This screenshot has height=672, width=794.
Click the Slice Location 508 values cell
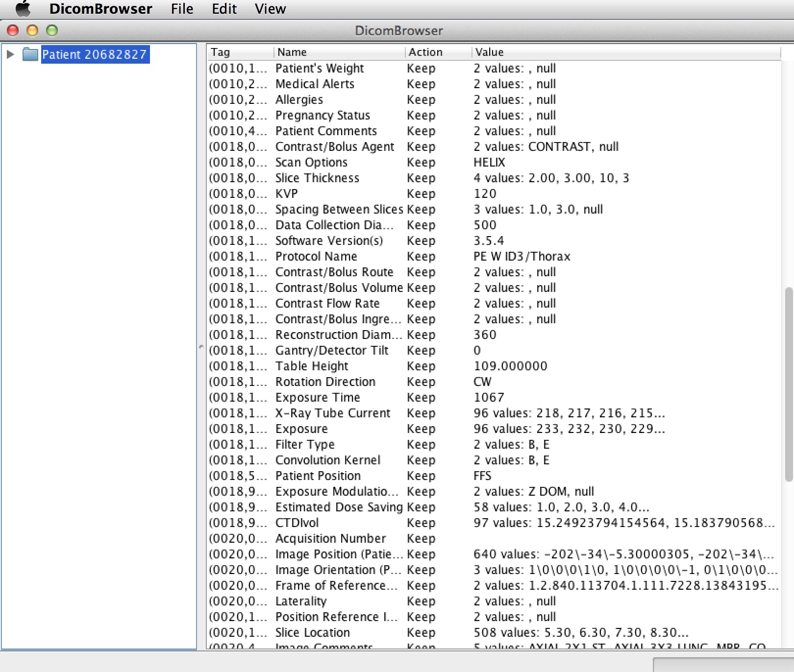click(x=581, y=632)
